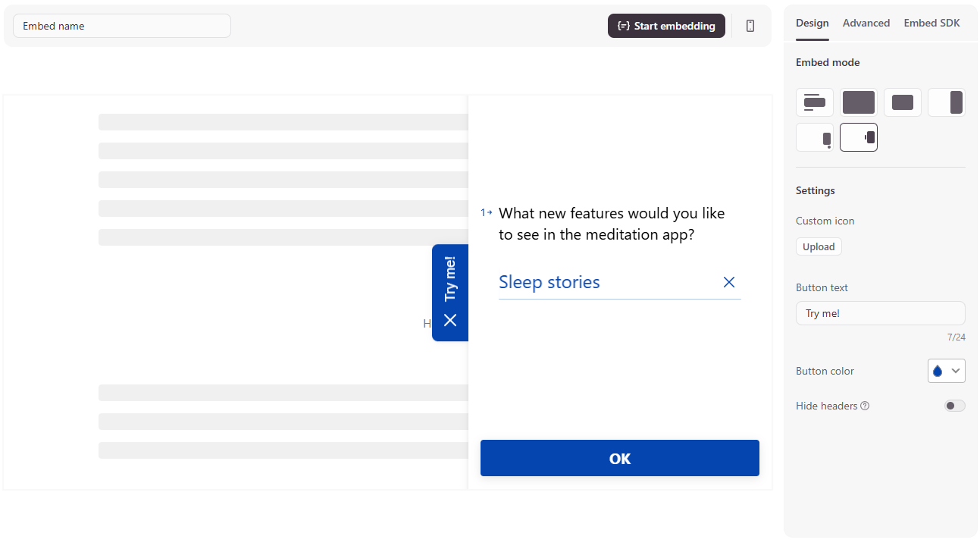980x549 pixels.
Task: Edit the Button text field
Action: pos(880,313)
